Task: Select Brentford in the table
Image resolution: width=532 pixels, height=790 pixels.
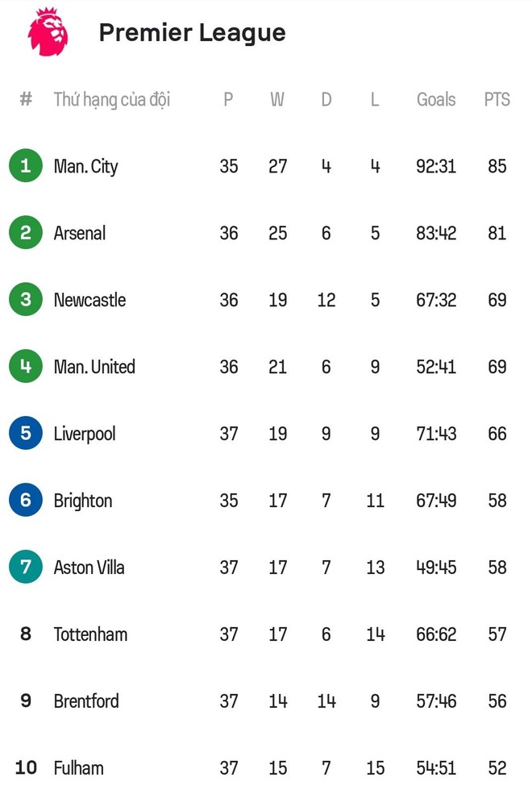Action: (x=86, y=701)
